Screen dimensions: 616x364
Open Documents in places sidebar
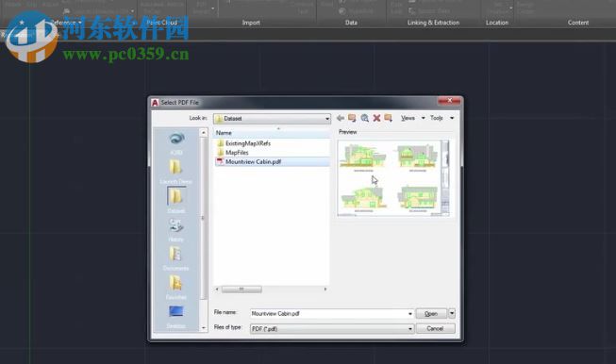click(176, 258)
